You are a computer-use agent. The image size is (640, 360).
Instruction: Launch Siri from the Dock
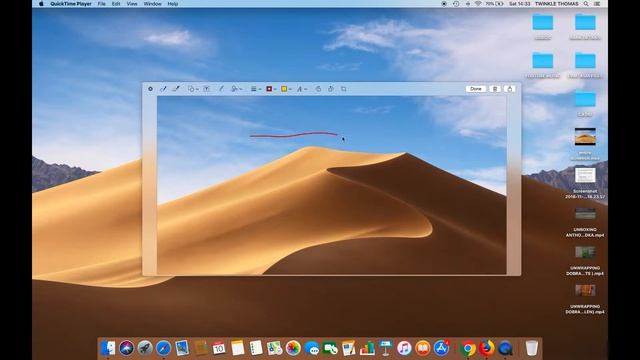tap(126, 348)
